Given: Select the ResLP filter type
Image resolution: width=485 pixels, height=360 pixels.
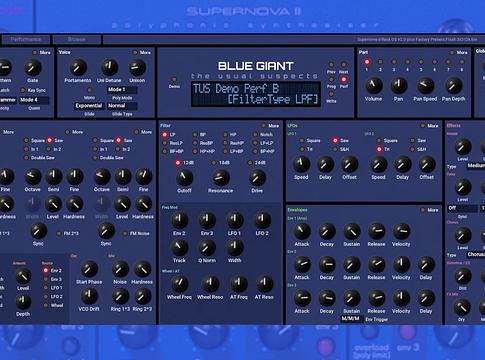Looking at the screenshot, I should 165,143.
